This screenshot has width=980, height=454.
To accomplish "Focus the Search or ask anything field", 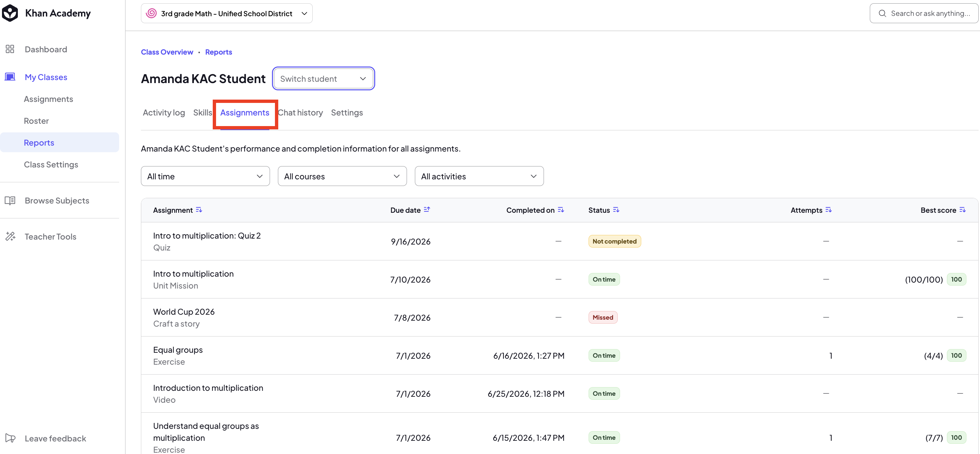I will pyautogui.click(x=924, y=13).
